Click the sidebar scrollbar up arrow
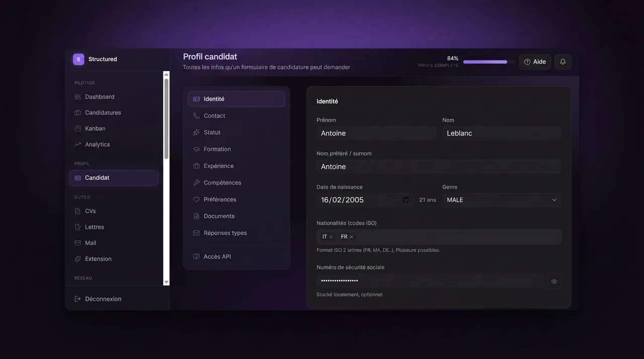644x359 pixels. [x=167, y=74]
